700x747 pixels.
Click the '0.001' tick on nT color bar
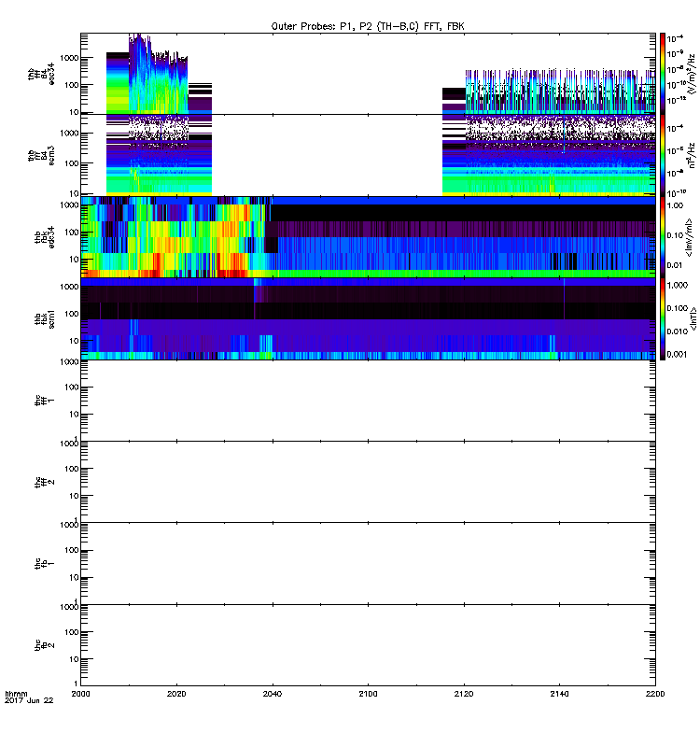point(678,354)
